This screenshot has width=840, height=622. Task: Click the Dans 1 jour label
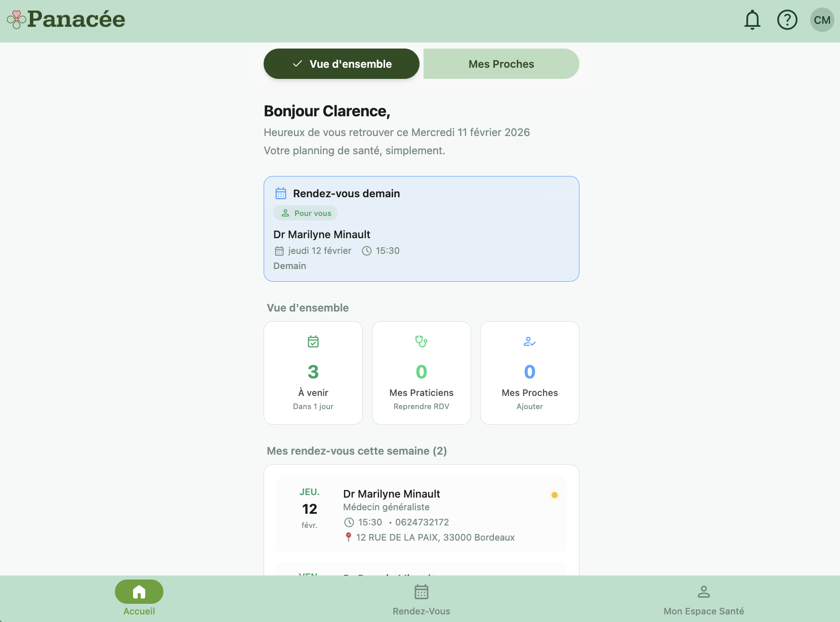313,406
